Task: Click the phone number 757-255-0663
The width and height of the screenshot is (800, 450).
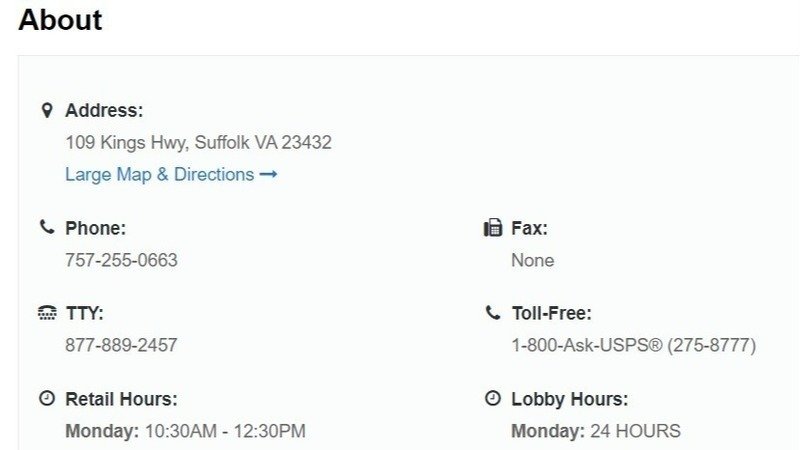Action: [121, 261]
